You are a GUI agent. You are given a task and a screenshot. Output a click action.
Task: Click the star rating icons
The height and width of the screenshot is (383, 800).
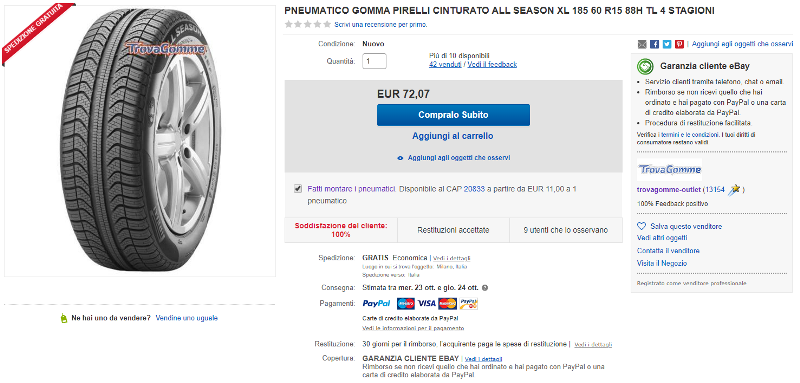308,24
